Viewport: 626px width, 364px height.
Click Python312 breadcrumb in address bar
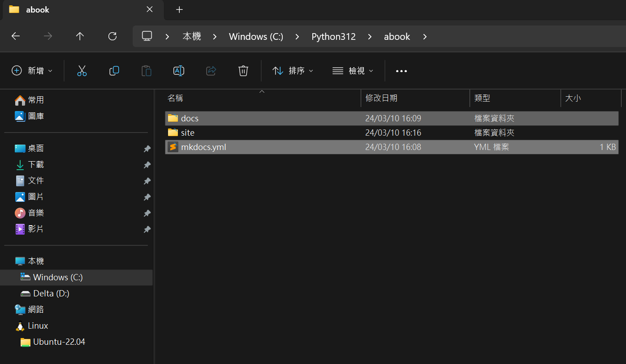point(333,37)
